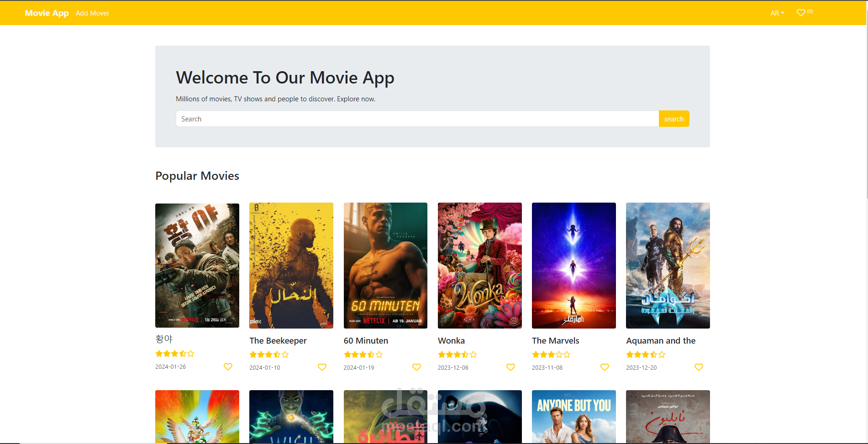
Task: Open the AR language dropdown
Action: [777, 13]
